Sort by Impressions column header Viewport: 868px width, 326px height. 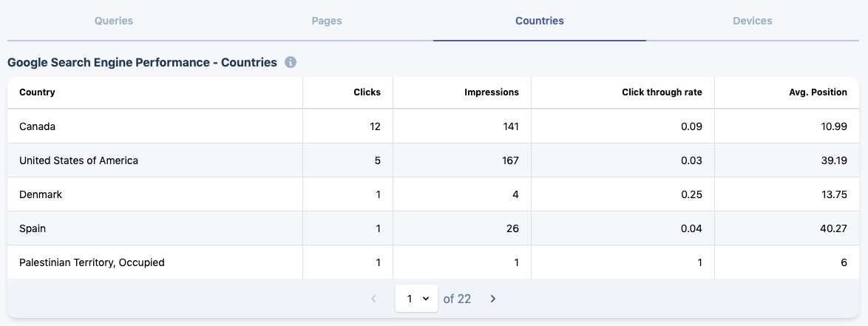(x=492, y=92)
